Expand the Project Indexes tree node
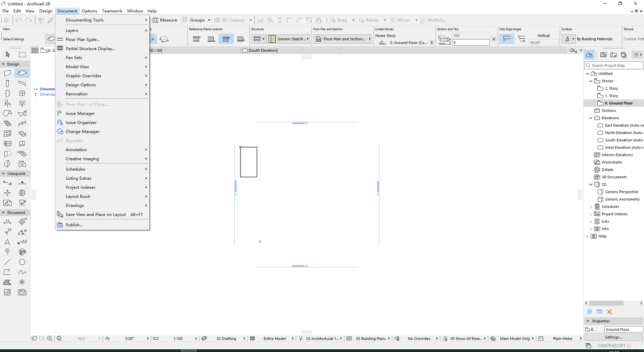 pos(591,214)
